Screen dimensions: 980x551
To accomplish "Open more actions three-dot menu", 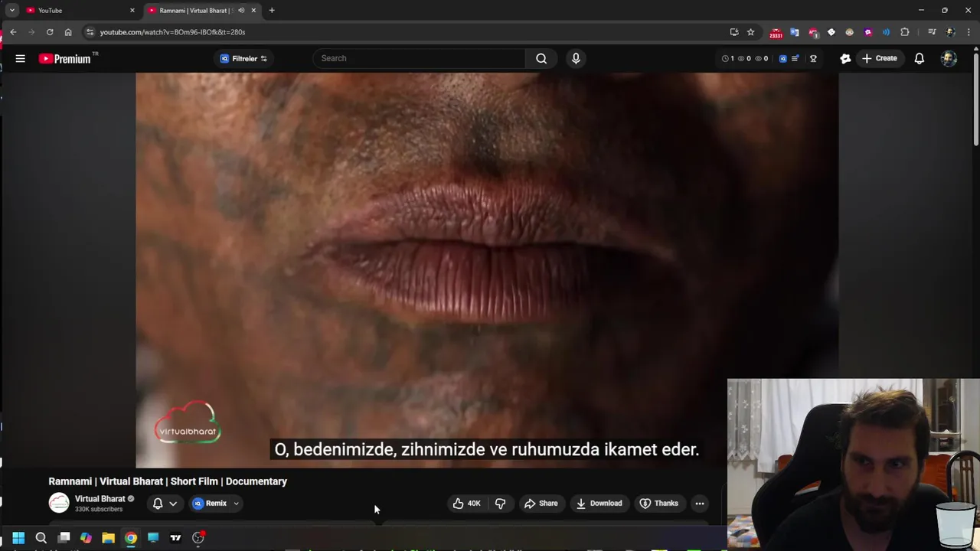I will tap(700, 504).
